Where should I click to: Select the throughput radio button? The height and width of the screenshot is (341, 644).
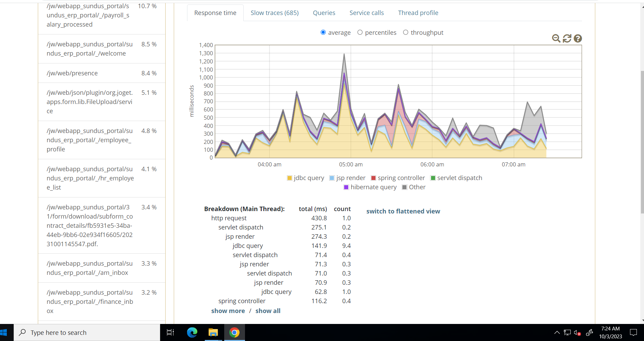point(405,32)
